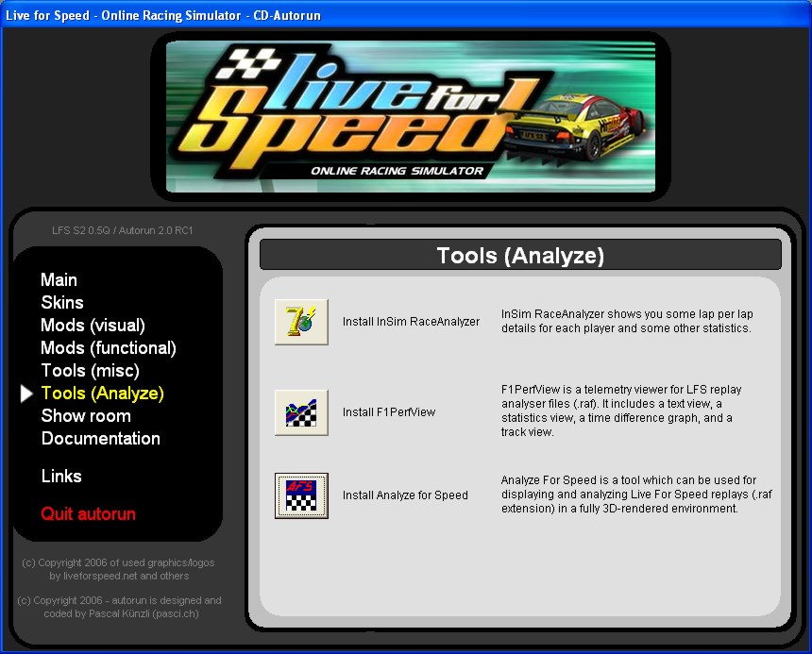Image resolution: width=812 pixels, height=654 pixels.
Task: Click the Live for Speed banner image
Action: (411, 116)
